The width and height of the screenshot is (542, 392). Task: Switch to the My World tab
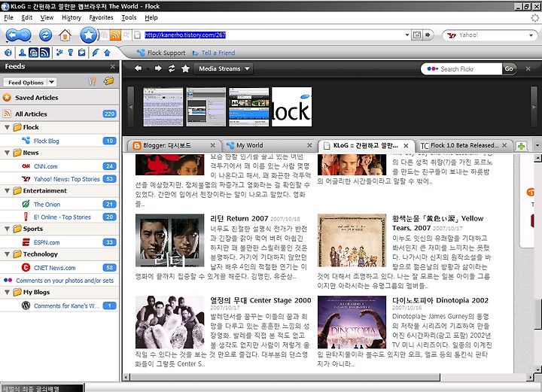tap(269, 146)
